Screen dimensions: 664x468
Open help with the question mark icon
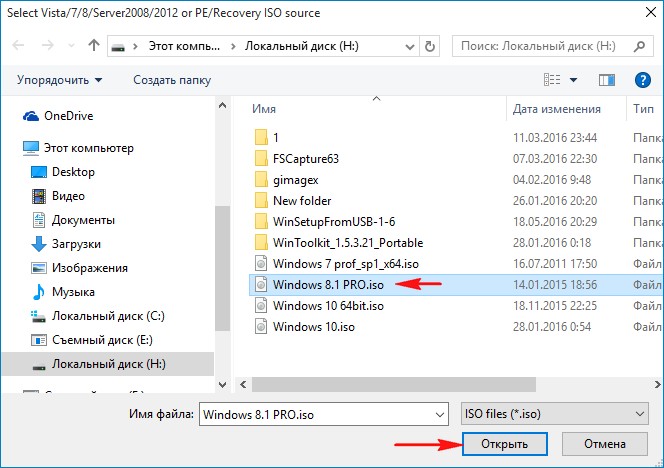click(642, 80)
